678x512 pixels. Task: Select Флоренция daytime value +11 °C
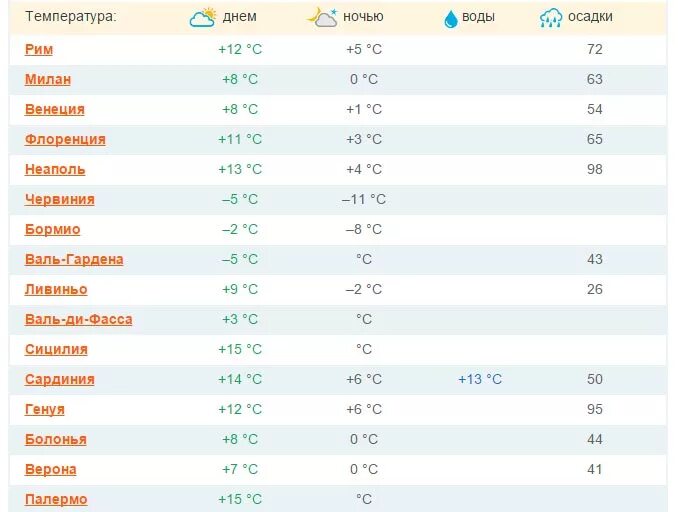pos(240,139)
